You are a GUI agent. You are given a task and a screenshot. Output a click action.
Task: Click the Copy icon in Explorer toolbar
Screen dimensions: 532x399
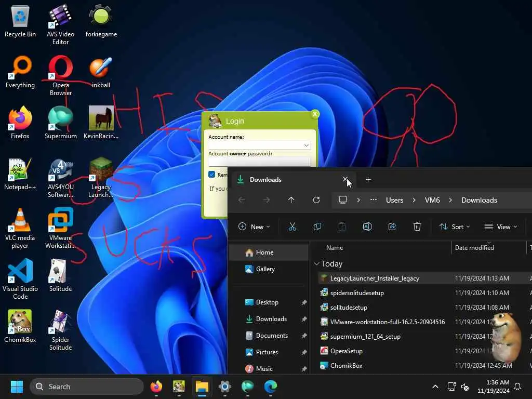click(317, 227)
